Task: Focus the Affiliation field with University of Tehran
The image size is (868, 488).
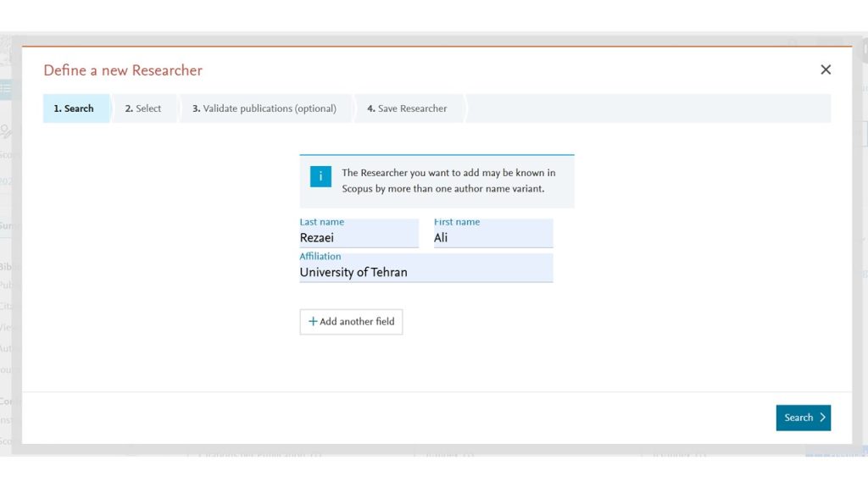Action: coord(426,269)
